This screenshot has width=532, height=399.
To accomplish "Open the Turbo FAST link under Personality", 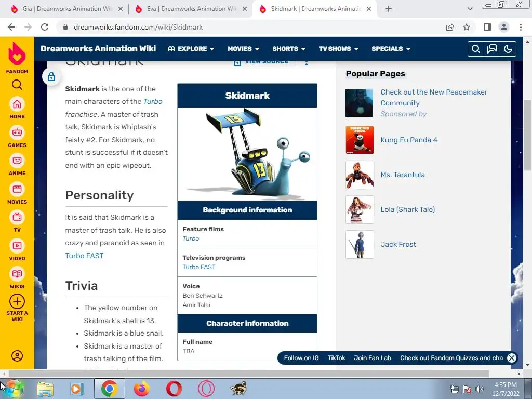I will [84, 256].
